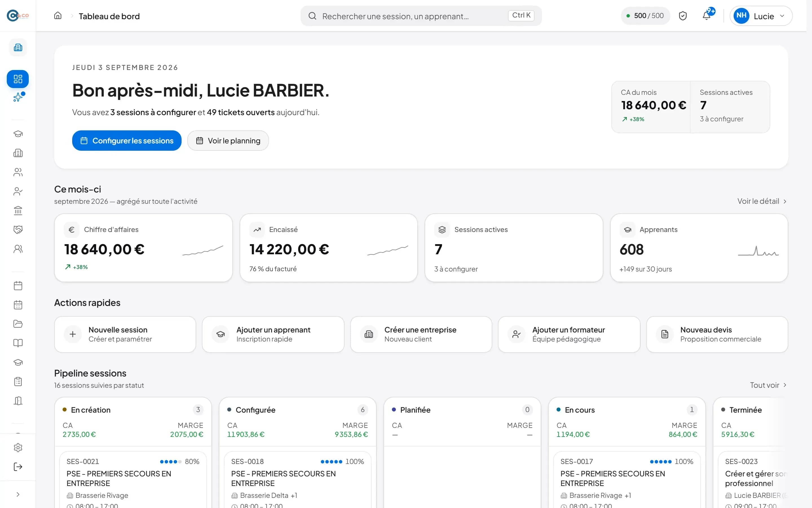Click the shield check icon in header
Image resolution: width=812 pixels, height=508 pixels.
click(683, 16)
